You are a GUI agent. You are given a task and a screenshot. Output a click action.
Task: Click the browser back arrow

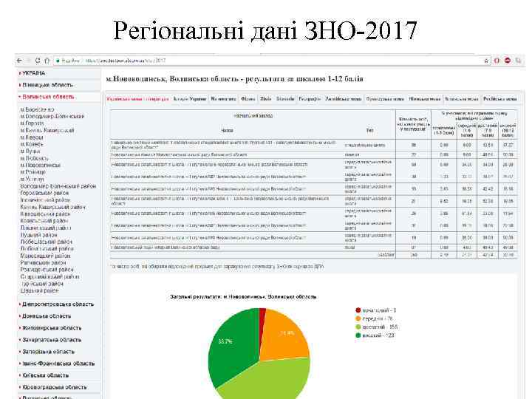coord(19,61)
